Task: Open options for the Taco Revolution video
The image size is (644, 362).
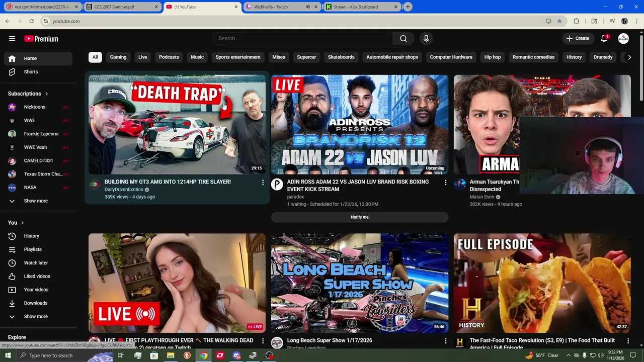Action: tap(628, 341)
